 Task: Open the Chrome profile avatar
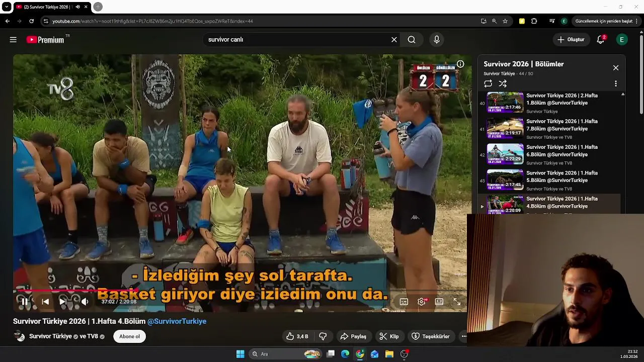tap(564, 21)
